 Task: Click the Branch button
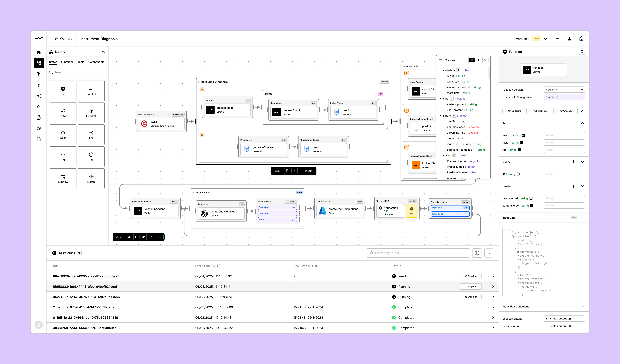click(x=307, y=171)
